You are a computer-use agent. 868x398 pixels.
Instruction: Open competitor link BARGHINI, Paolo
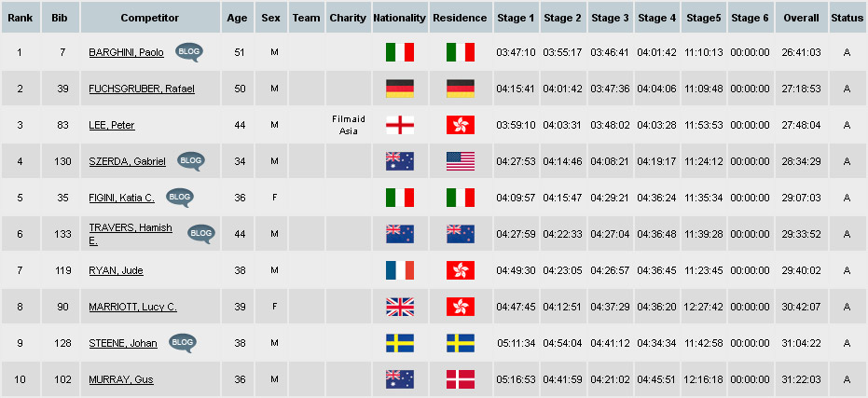126,53
